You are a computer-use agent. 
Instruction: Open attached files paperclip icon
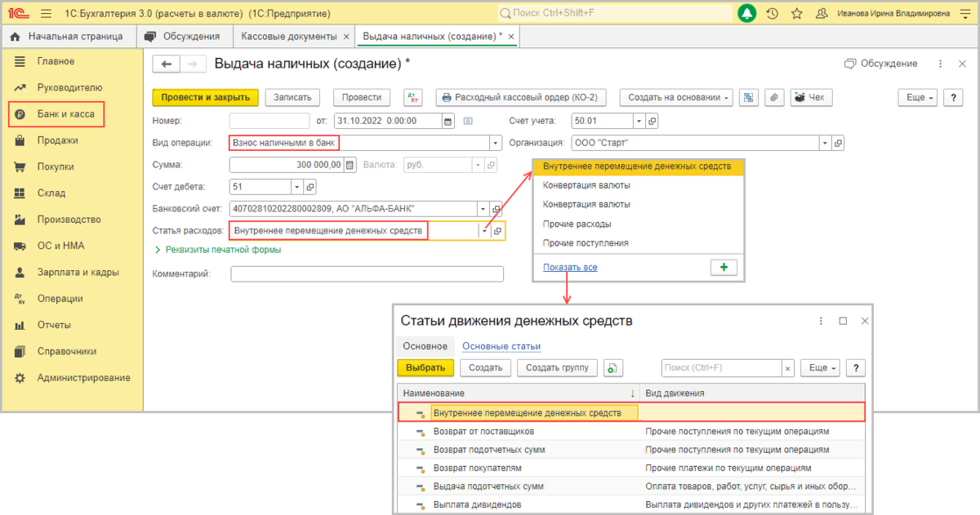(x=774, y=97)
